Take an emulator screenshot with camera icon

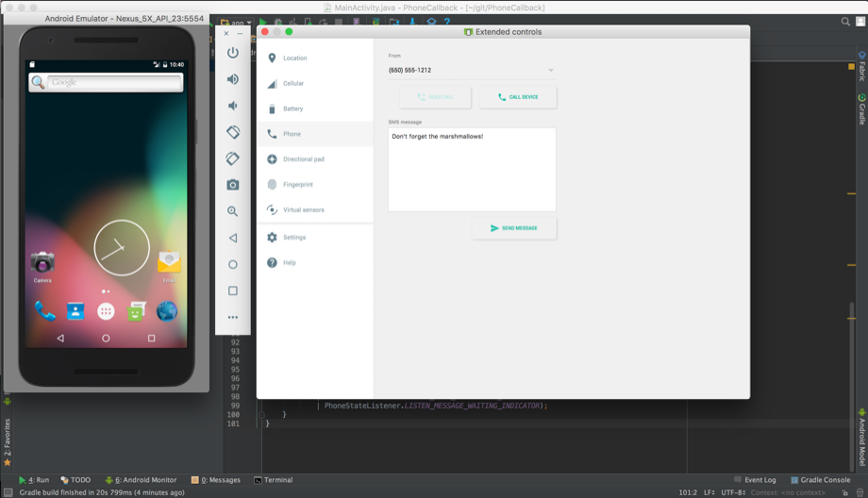point(233,185)
